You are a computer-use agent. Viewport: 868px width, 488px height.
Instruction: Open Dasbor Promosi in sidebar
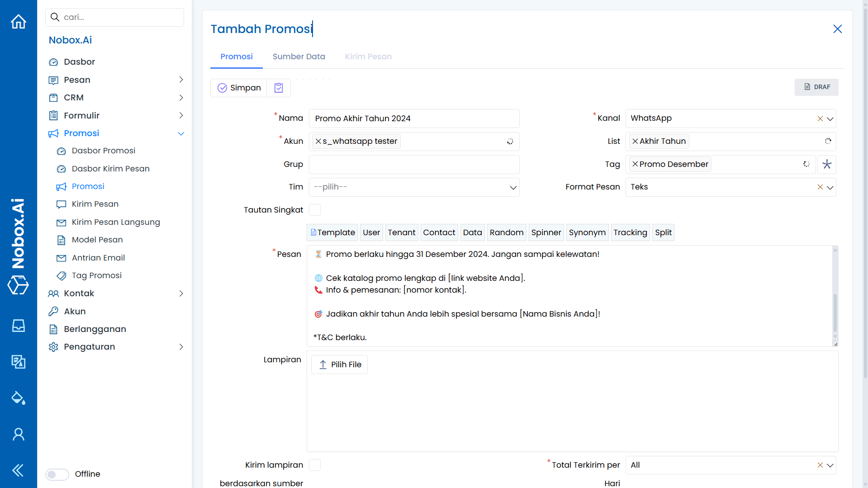click(103, 151)
